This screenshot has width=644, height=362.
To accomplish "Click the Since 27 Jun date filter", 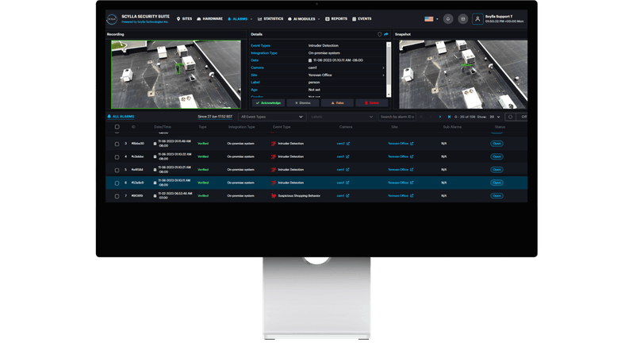I will click(x=215, y=117).
